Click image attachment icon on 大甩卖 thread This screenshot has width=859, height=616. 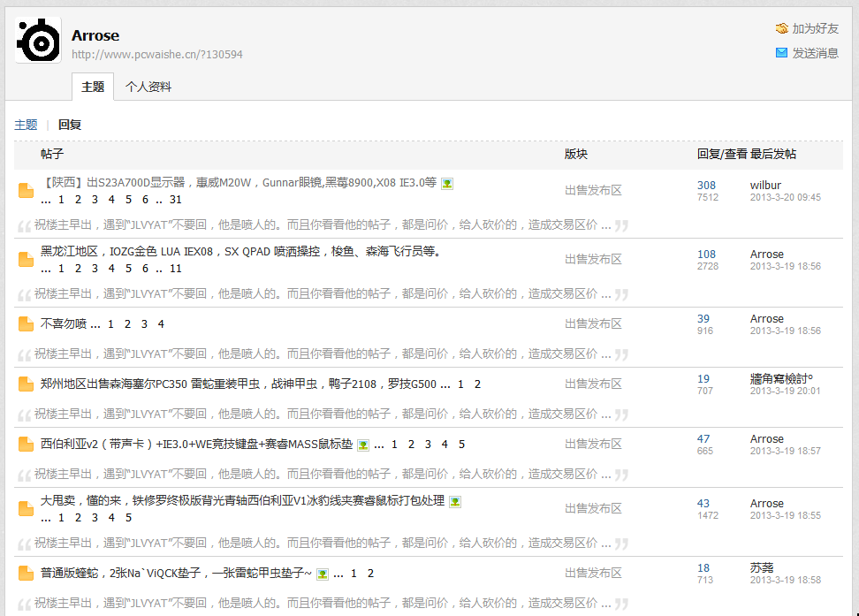click(x=455, y=501)
